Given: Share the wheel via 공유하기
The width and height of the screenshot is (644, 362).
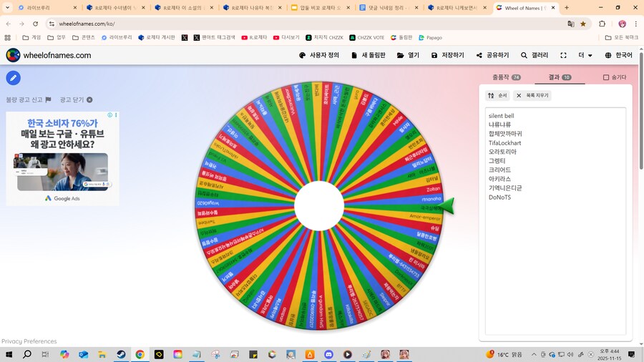Looking at the screenshot, I should 492,55.
